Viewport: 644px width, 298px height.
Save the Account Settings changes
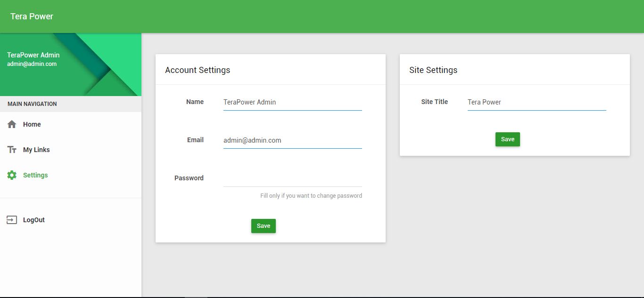pos(263,226)
